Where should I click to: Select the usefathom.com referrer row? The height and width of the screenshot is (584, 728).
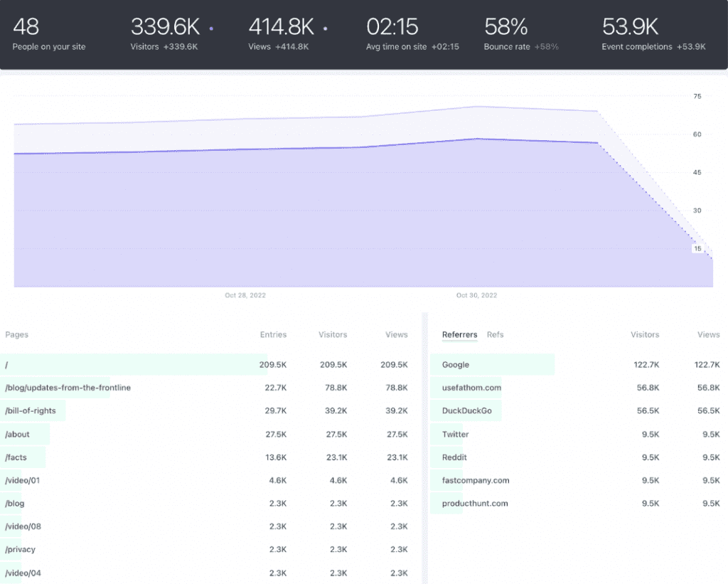point(576,388)
